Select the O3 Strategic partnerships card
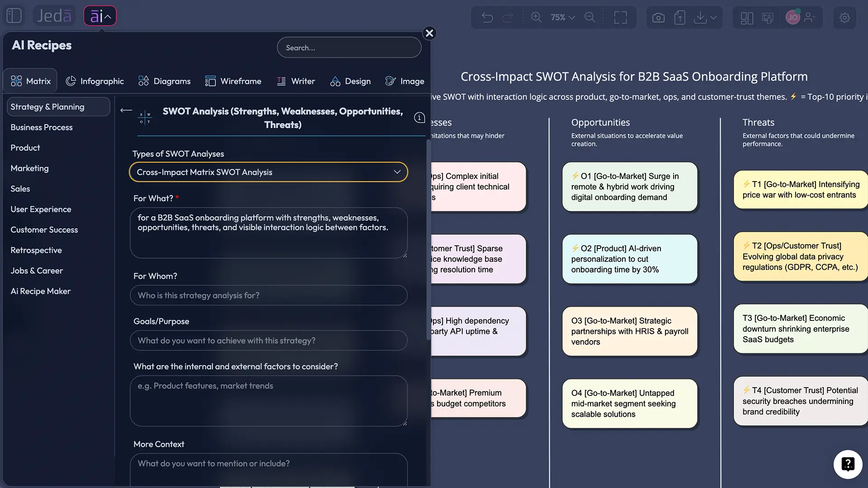 pos(630,331)
